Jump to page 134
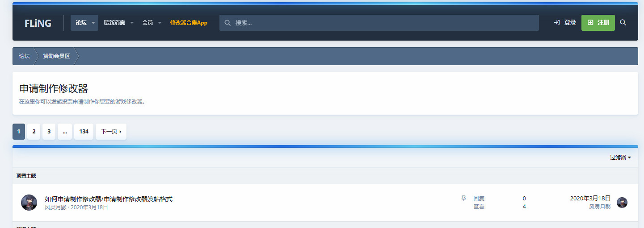Image resolution: width=644 pixels, height=228 pixels. 84,132
